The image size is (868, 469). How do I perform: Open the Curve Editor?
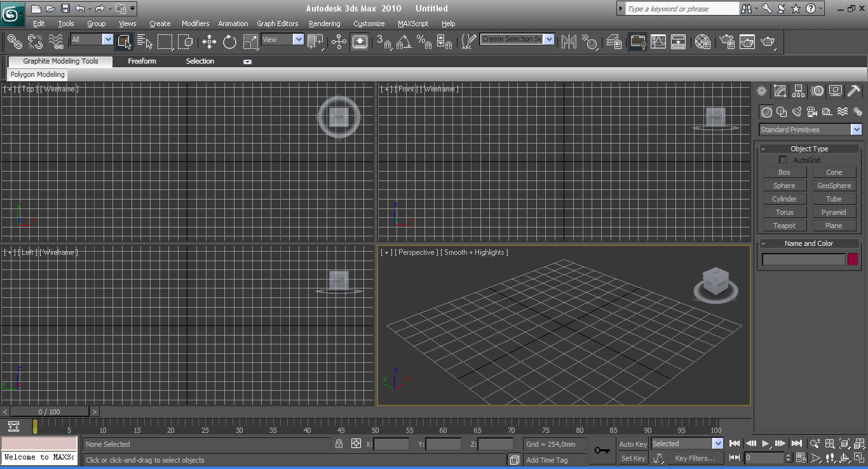(x=658, y=42)
